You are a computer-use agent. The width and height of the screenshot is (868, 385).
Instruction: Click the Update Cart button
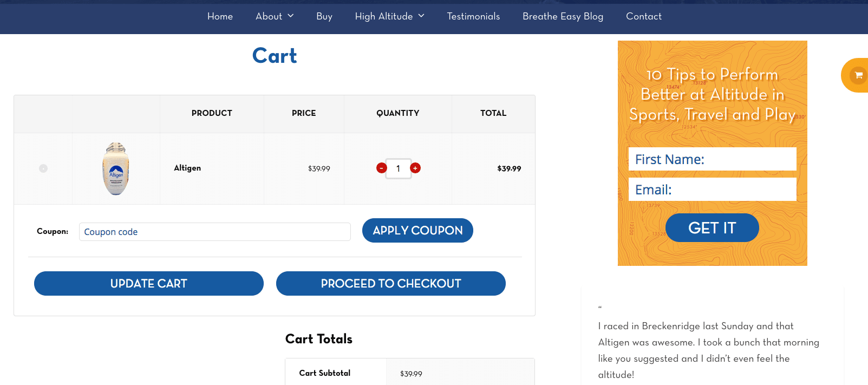149,284
